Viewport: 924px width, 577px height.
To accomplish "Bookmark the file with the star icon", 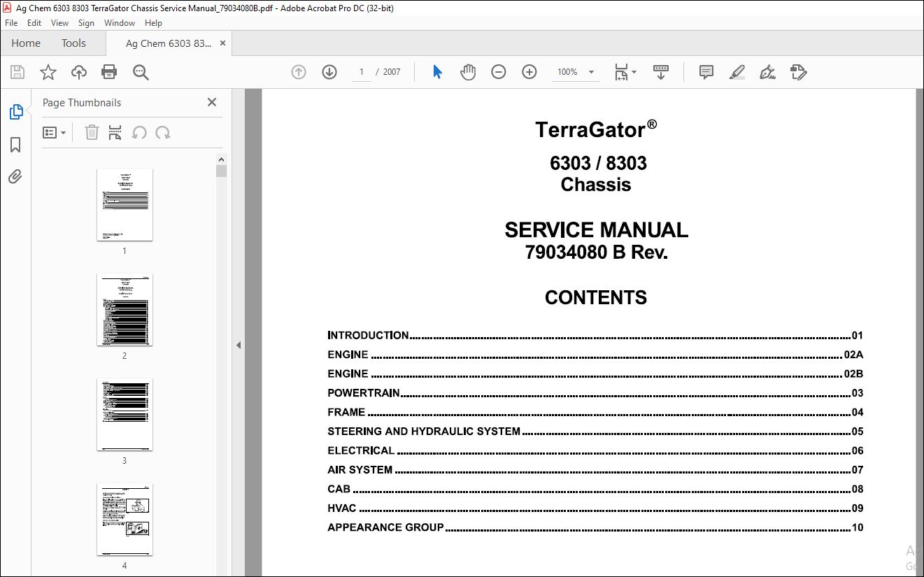I will point(48,72).
